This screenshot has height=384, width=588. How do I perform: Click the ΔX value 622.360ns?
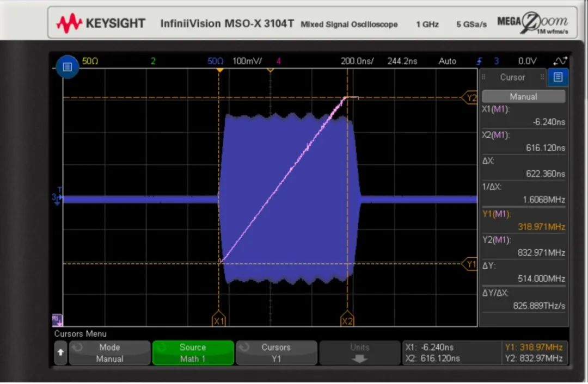pyautogui.click(x=545, y=174)
